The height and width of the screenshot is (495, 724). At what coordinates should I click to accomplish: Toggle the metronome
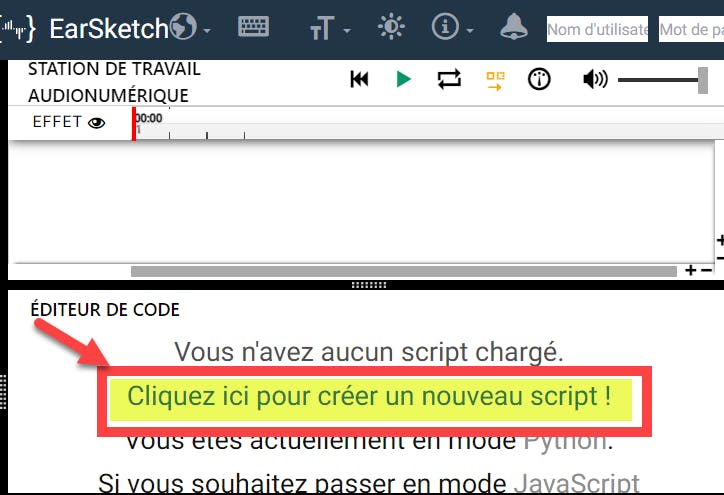click(539, 79)
